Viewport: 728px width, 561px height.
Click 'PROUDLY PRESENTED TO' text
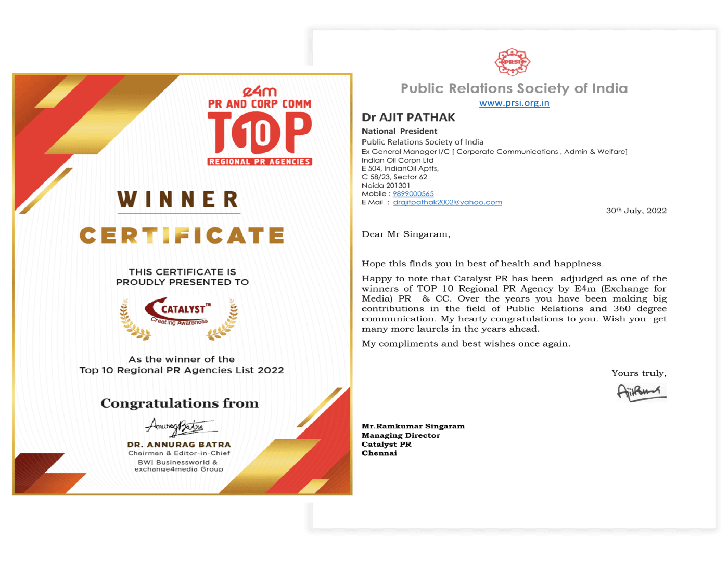click(x=182, y=282)
